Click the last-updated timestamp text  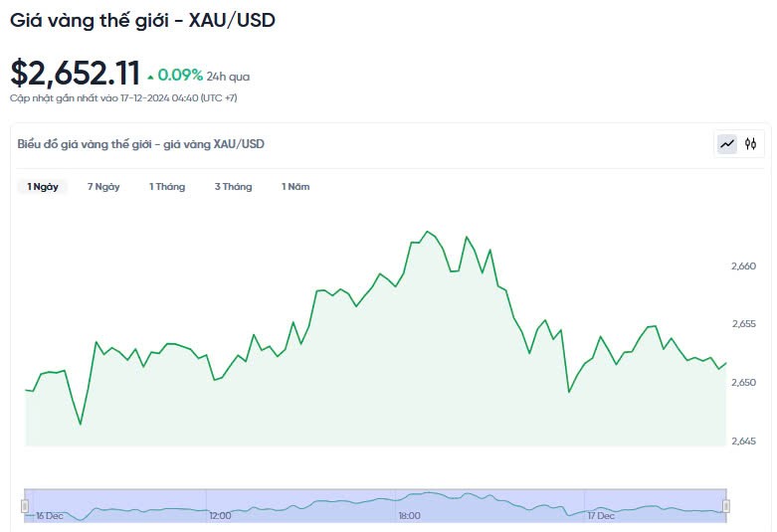click(123, 98)
